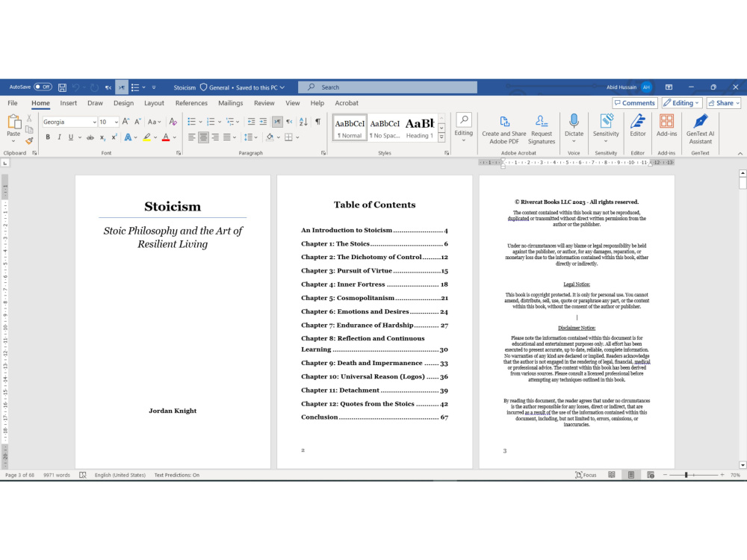Click the Cut scissors icon
The height and width of the screenshot is (560, 747).
[x=29, y=119]
